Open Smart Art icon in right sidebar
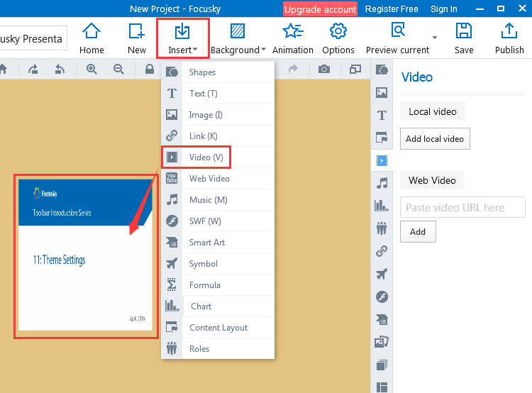Screen dimensions: 532x393 click(382, 319)
